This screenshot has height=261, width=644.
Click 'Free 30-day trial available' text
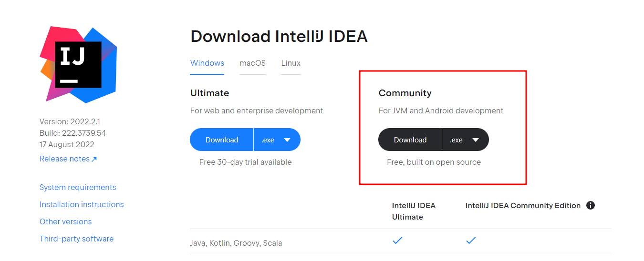[245, 162]
